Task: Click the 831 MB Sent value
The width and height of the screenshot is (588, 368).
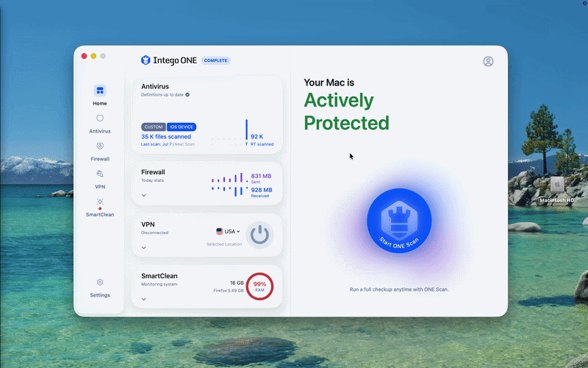Action: [261, 176]
